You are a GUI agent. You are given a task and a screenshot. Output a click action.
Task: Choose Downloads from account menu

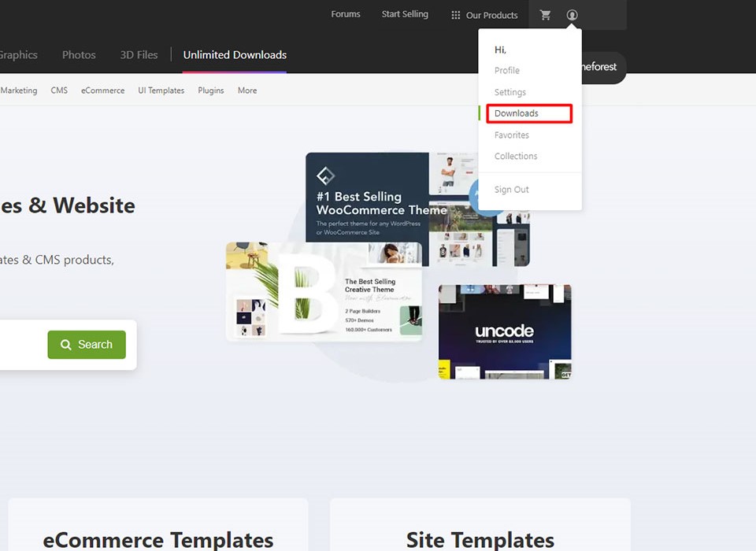point(517,113)
